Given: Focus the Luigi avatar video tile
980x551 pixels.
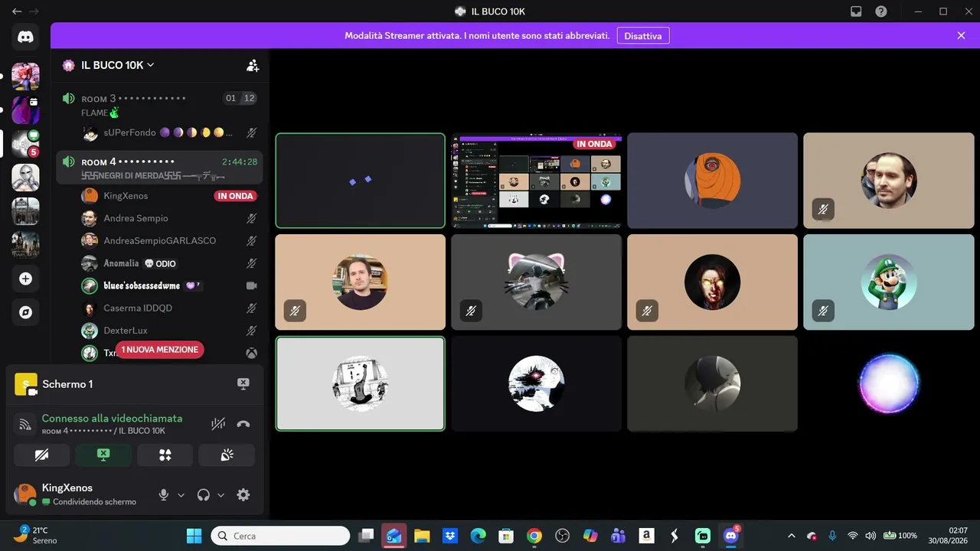Looking at the screenshot, I should 888,282.
